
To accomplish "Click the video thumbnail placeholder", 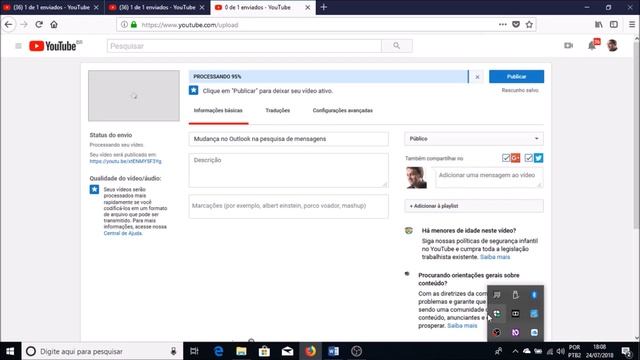I will point(134,96).
